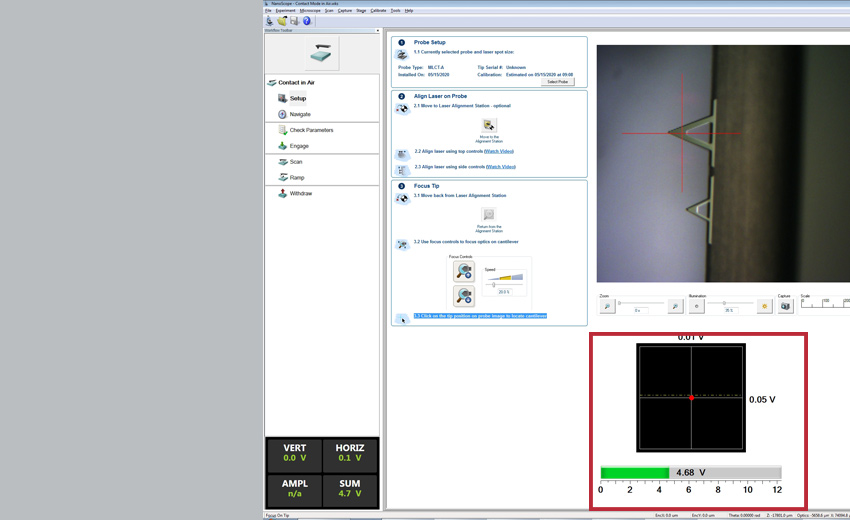This screenshot has width=850, height=520.
Task: Select Engage in the workflow list
Action: pyautogui.click(x=299, y=146)
